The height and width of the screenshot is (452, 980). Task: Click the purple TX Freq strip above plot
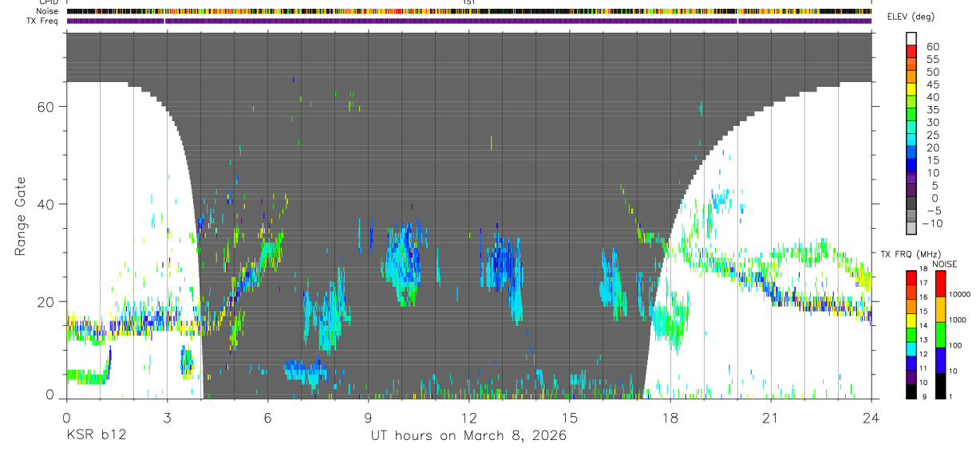468,21
